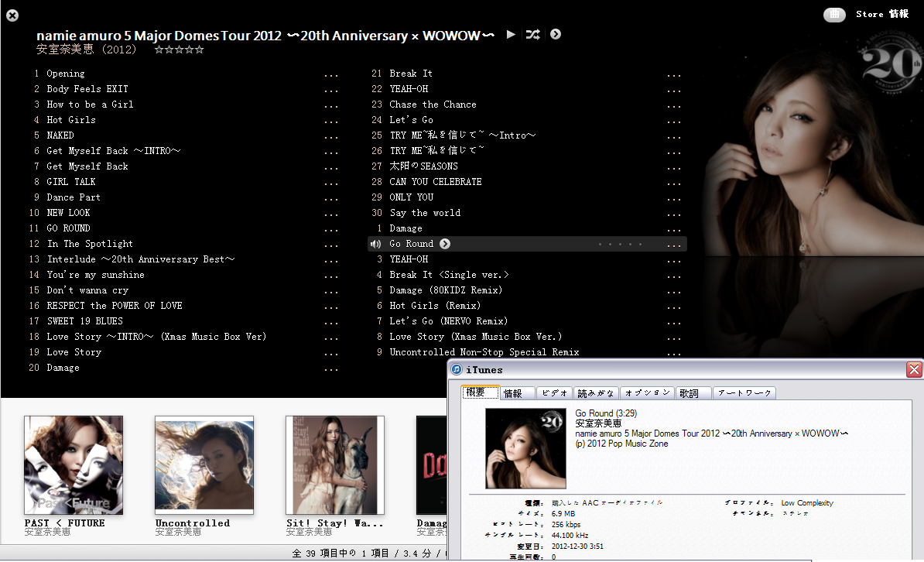Viewport: 924px width, 562px height.
Task: Click the Uncontrolled album title
Action: (x=193, y=523)
